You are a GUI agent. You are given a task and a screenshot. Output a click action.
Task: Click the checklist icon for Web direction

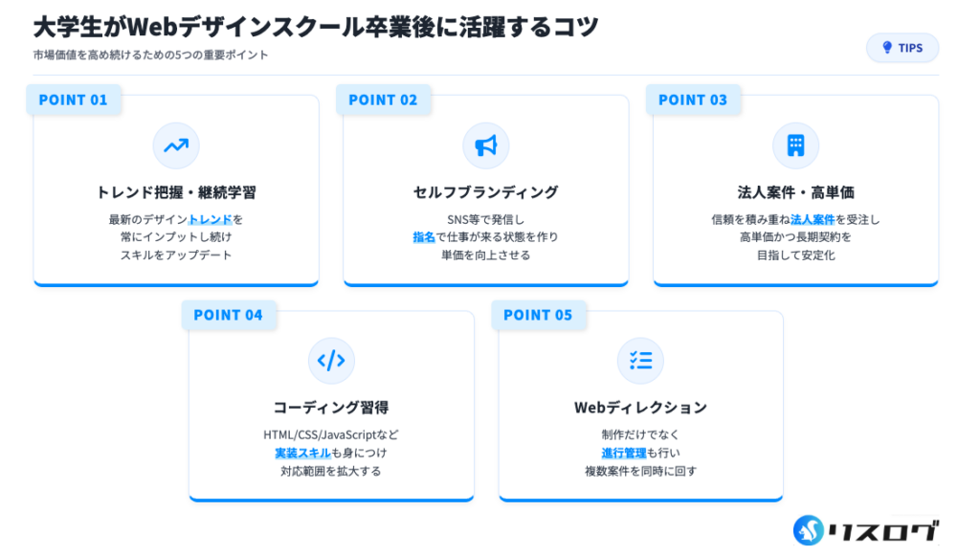[x=640, y=361]
